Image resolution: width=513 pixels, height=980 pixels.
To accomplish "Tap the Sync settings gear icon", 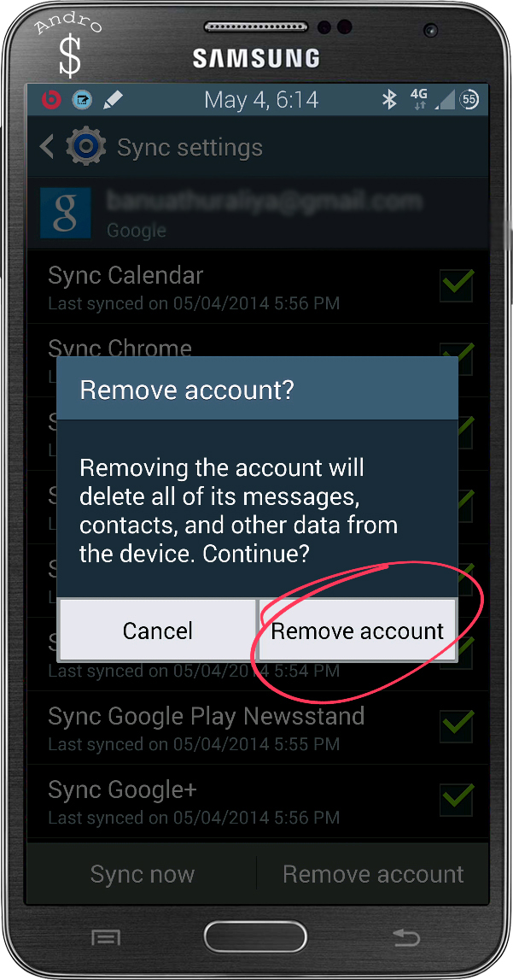I will pyautogui.click(x=86, y=147).
